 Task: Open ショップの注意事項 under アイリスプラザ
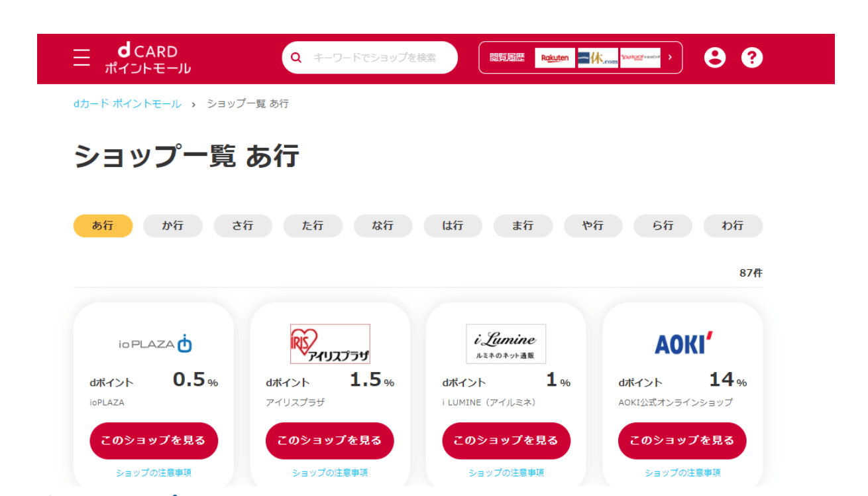[x=330, y=473]
